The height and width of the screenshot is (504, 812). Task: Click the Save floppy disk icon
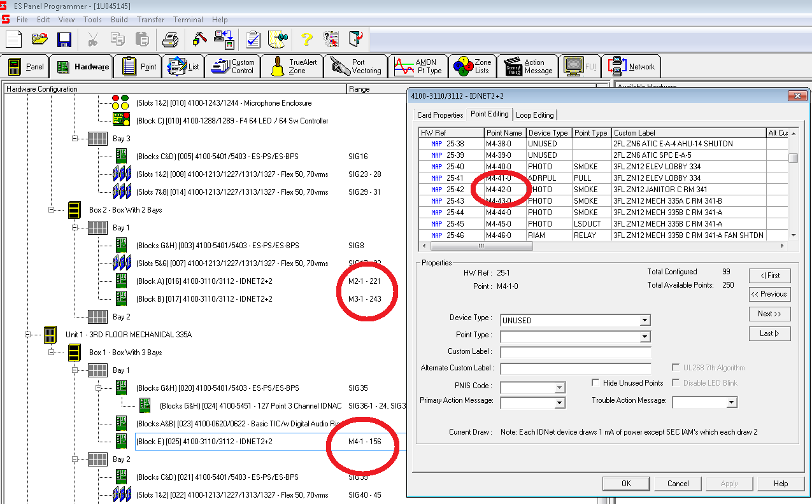pyautogui.click(x=64, y=39)
